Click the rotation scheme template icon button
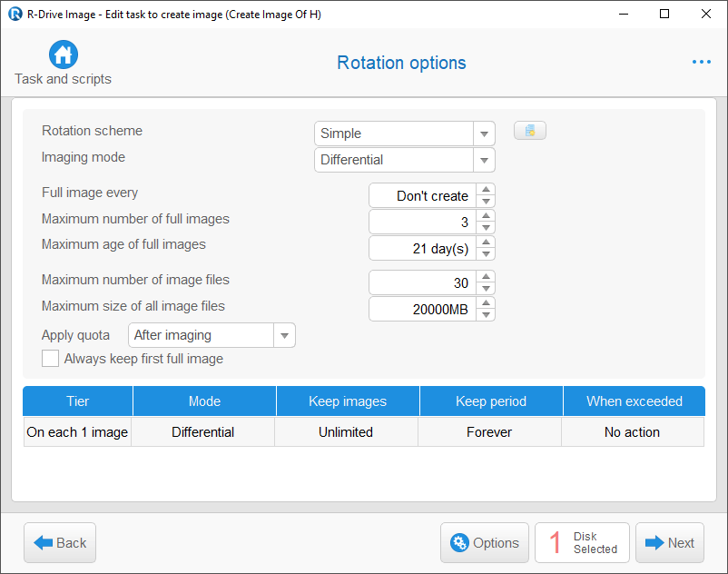Screen dimensions: 728x574 click(530, 131)
